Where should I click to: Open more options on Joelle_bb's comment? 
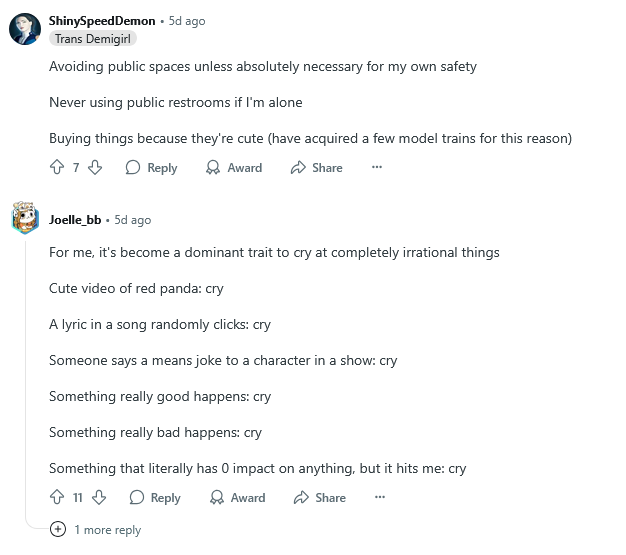tap(380, 498)
